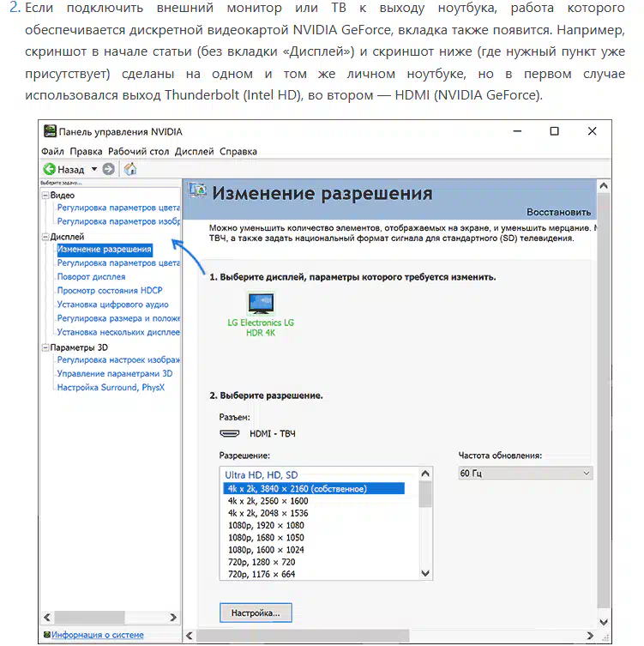Click the main pane horizontal scrollbar thumb
The width and height of the screenshot is (644, 646).
coord(303,635)
